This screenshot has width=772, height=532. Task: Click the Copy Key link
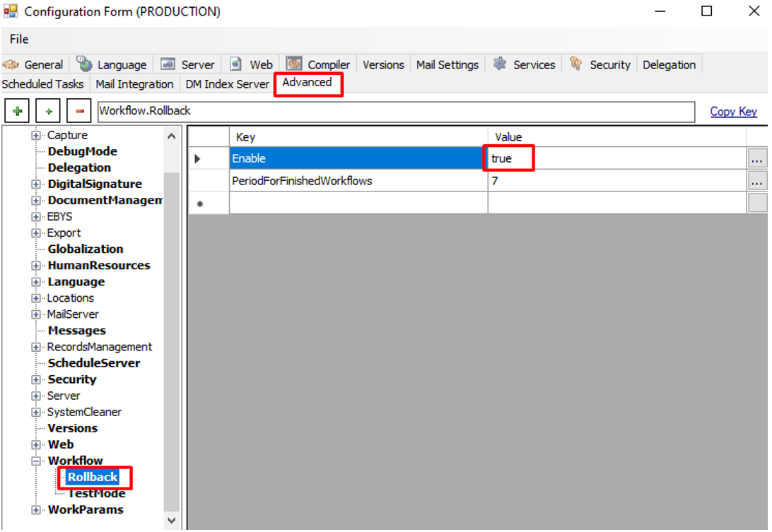click(x=733, y=111)
